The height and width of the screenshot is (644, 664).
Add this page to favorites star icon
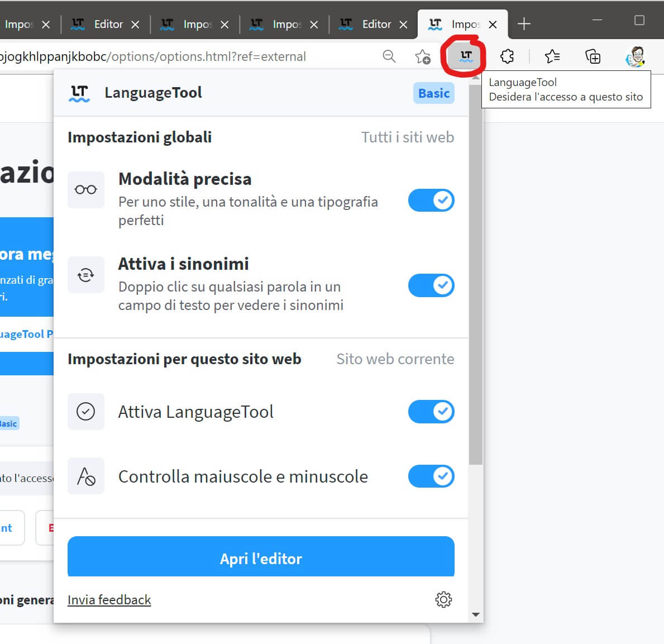coord(423,56)
